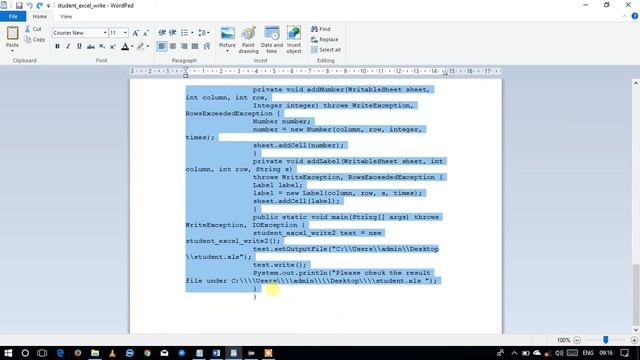Select Align text right

click(184, 47)
